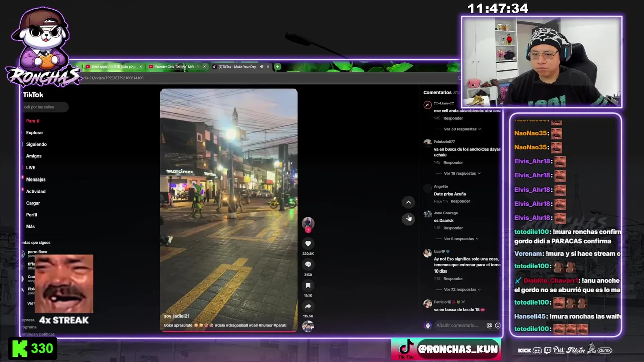Viewport: 644px width, 362px height.
Task: Click the TikTok badge beside @RONCHAS_KUN
Action: [406, 349]
